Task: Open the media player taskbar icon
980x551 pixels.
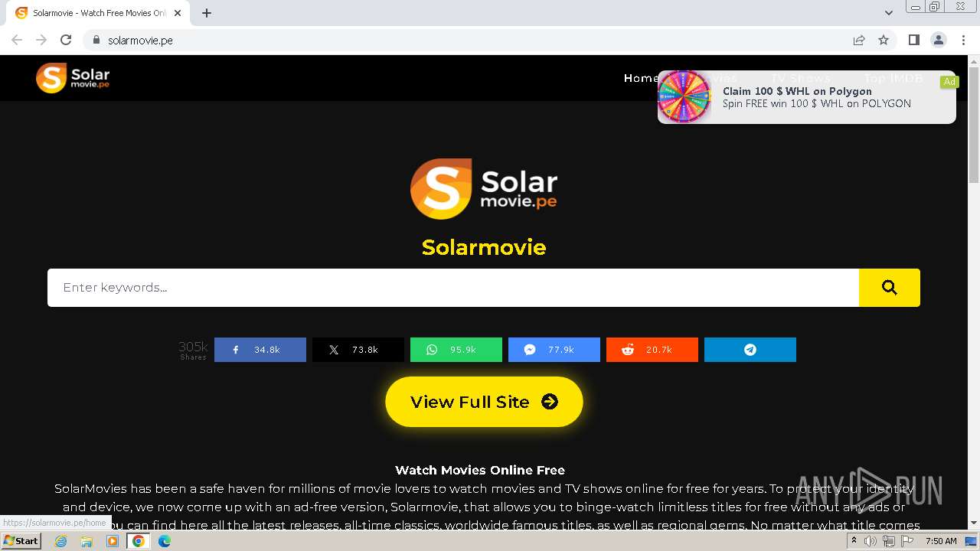Action: pos(113,541)
